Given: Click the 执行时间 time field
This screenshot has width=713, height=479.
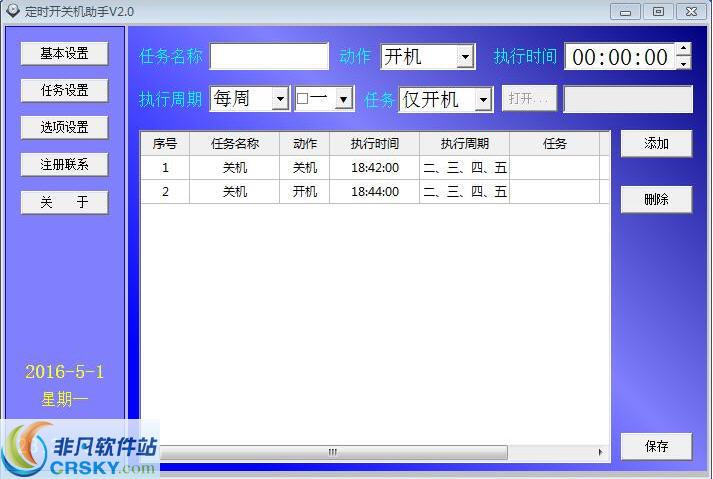Looking at the screenshot, I should (x=620, y=57).
